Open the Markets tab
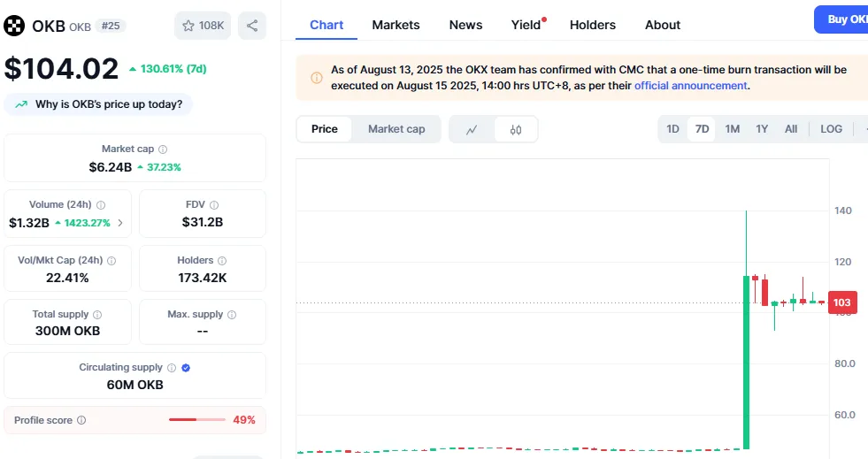Image resolution: width=868 pixels, height=459 pixels. [x=396, y=25]
